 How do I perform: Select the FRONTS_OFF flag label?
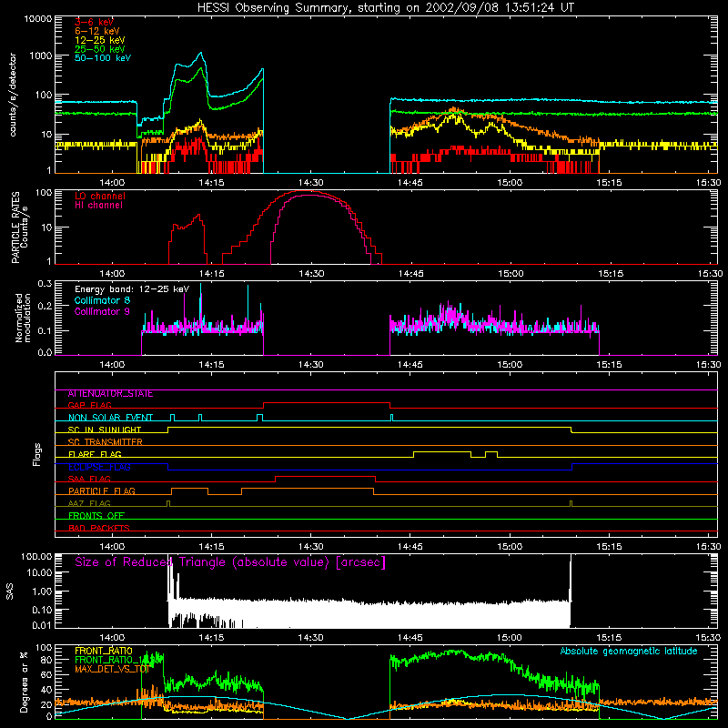click(96, 516)
